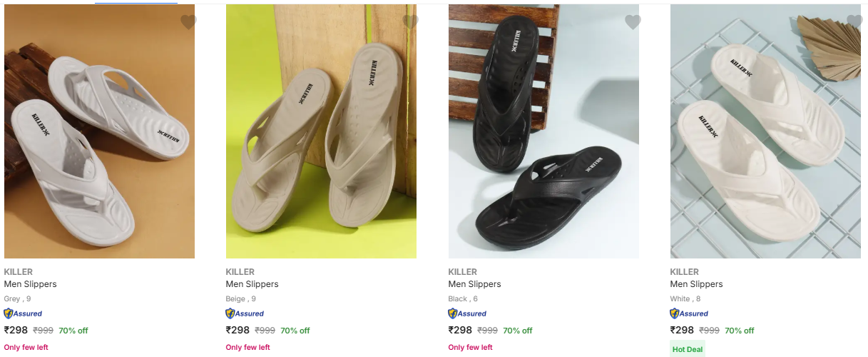The image size is (868, 357).
Task: Click Assured badge under beige slippers
Action: click(245, 313)
